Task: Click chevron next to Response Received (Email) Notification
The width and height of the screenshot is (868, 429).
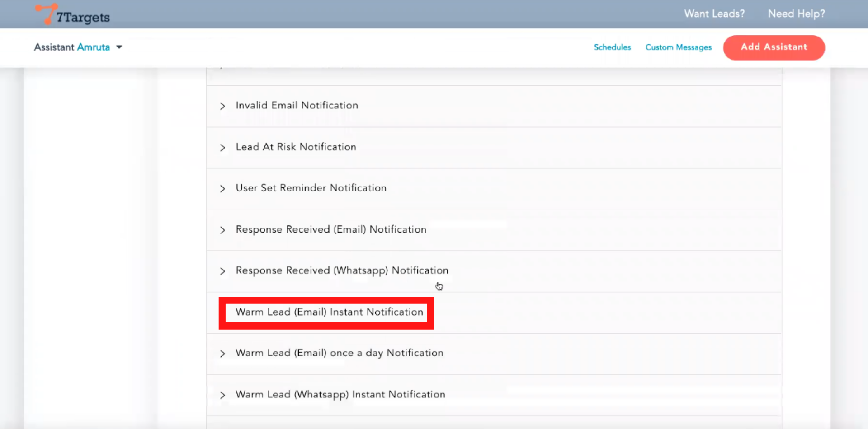Action: coord(222,230)
